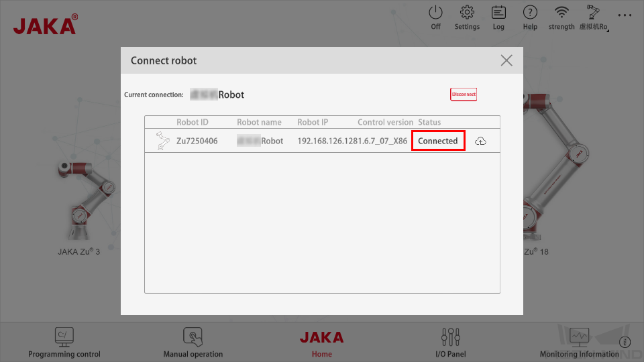This screenshot has width=644, height=362.
Task: Open the I/O Panel tab
Action: tap(451, 343)
